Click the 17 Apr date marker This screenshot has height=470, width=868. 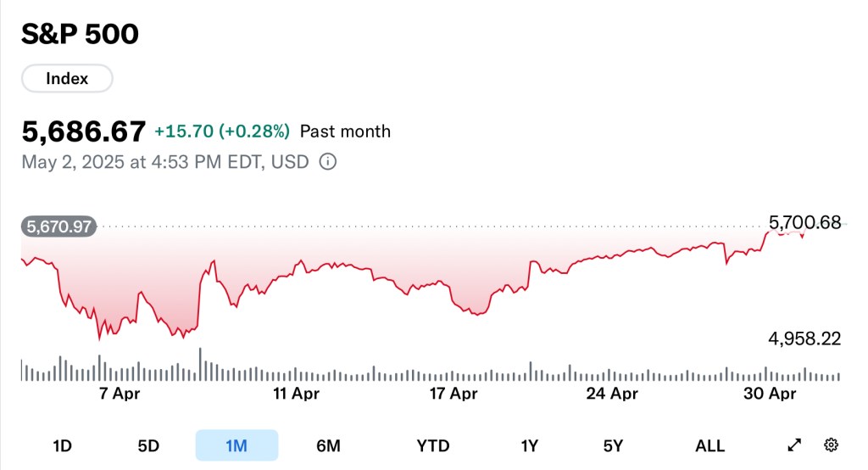coord(453,394)
